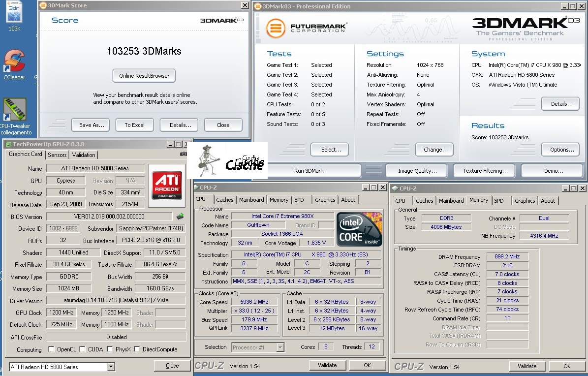The image size is (588, 376).
Task: Click Details... in the 3DMark Score window
Action: point(179,125)
